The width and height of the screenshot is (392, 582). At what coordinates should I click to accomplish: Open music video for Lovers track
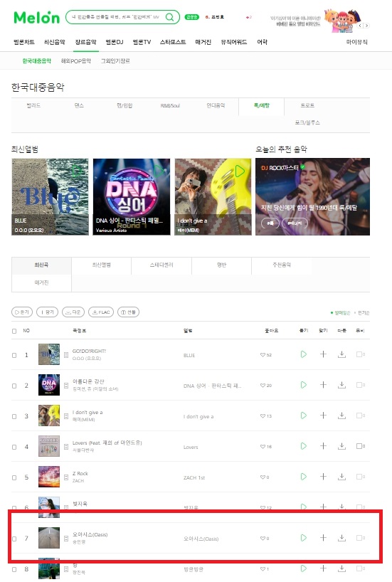(x=361, y=446)
